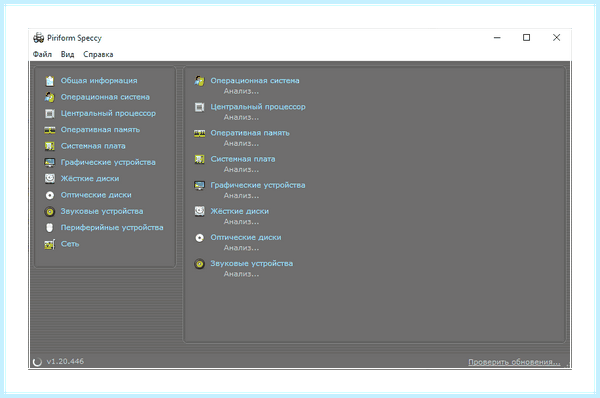Click Графические устройства monitor icon in sidebar

point(50,163)
